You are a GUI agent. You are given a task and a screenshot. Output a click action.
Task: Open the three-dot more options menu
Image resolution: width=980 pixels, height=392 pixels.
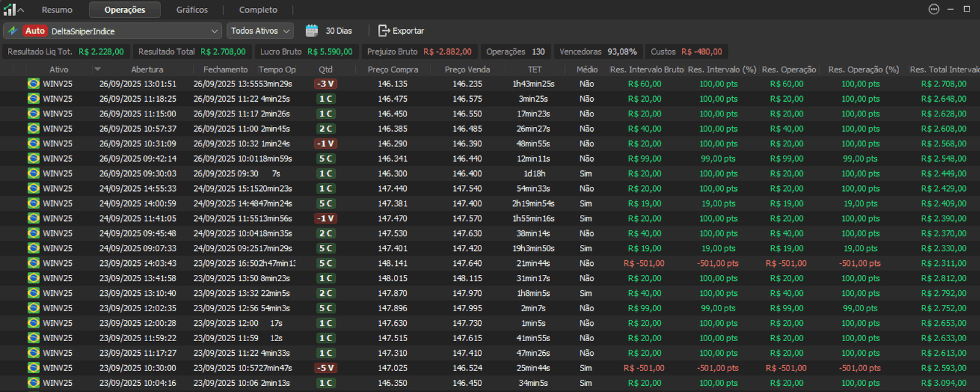click(x=933, y=9)
